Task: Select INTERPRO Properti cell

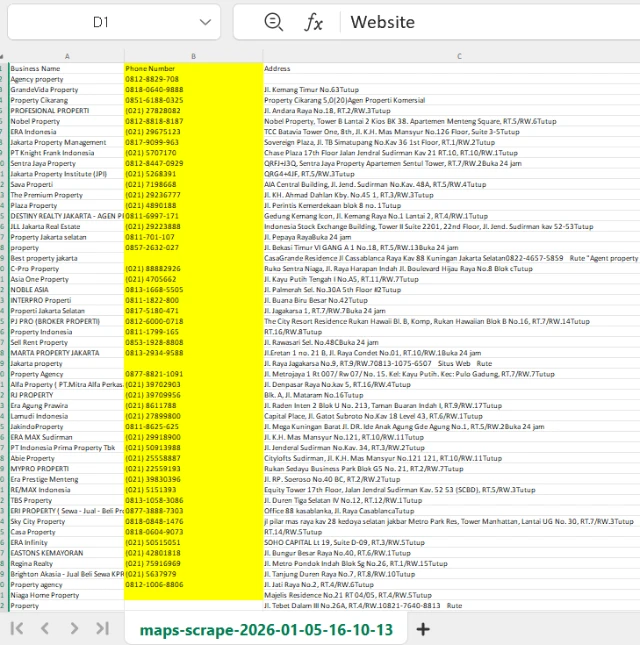Action: pyautogui.click(x=67, y=300)
